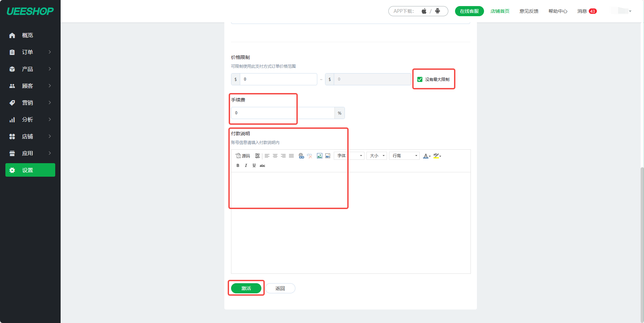Open the highlight background color picker
Screen dimensions: 644x323
(437, 156)
